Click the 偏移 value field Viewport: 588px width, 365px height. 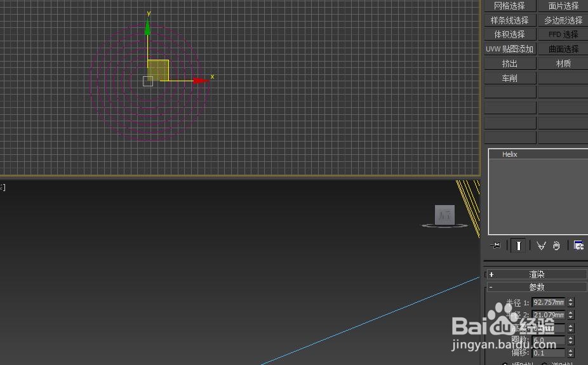(548, 353)
